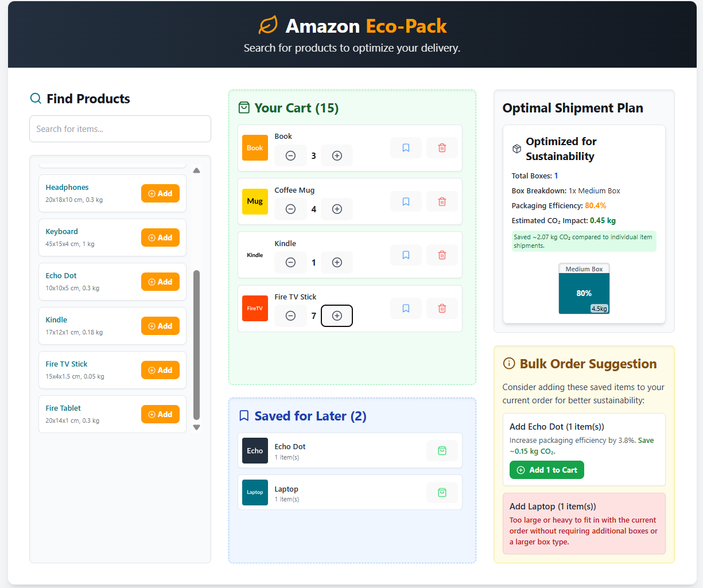
Task: Click the Eco-Pack leaf logo icon
Action: point(268,26)
